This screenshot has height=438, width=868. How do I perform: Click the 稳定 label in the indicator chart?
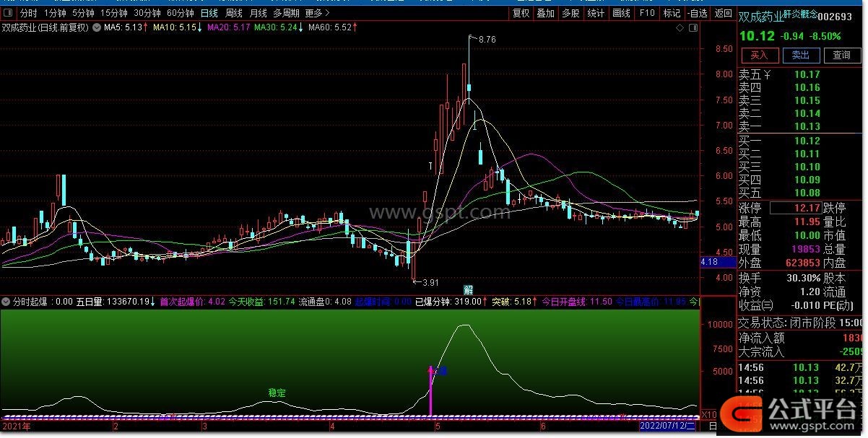277,393
